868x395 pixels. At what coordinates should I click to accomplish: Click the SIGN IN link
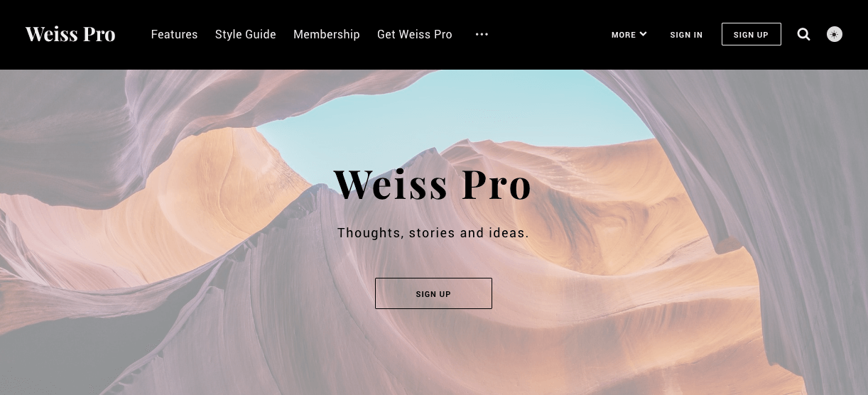coord(686,35)
